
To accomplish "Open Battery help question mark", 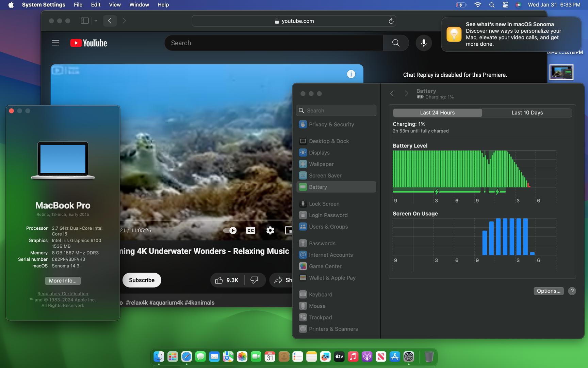I will tap(572, 291).
